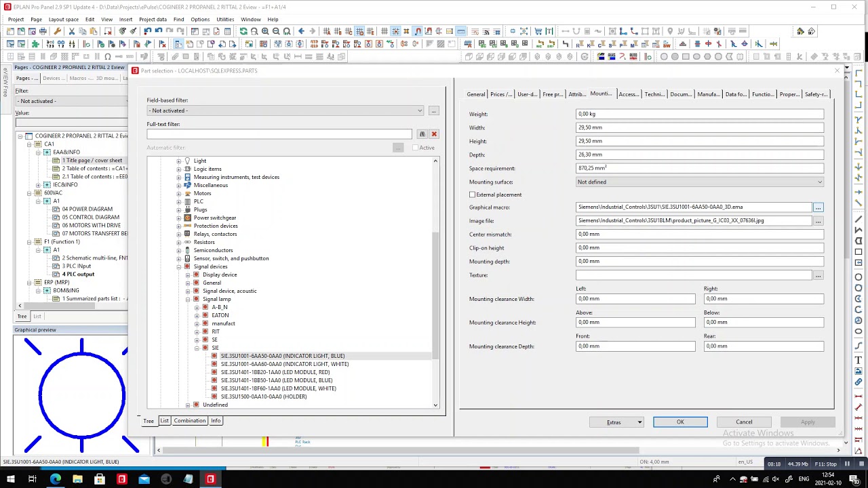Switch to the List tab below the parts tree
The height and width of the screenshot is (488, 868).
coord(164,421)
